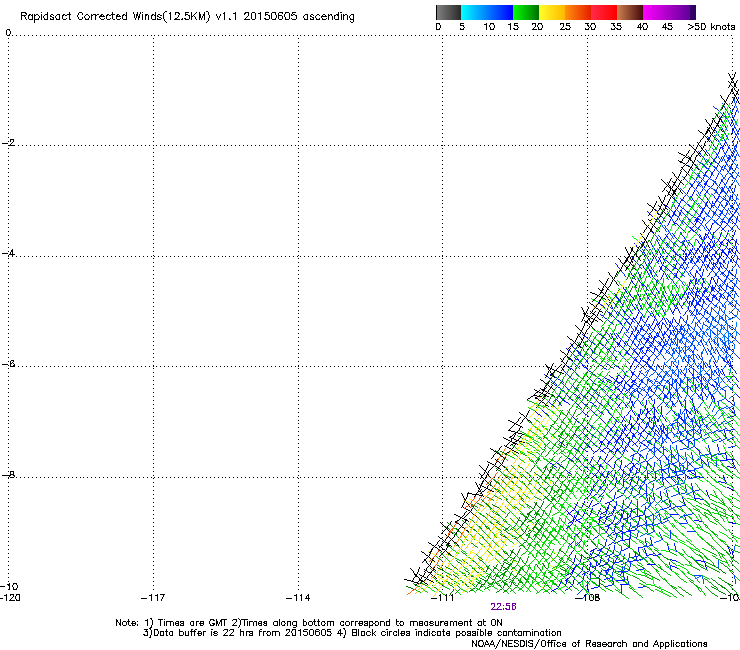The image size is (740, 650).
Task: Click the Rapidscat Corrected Winds title text
Action: (187, 17)
